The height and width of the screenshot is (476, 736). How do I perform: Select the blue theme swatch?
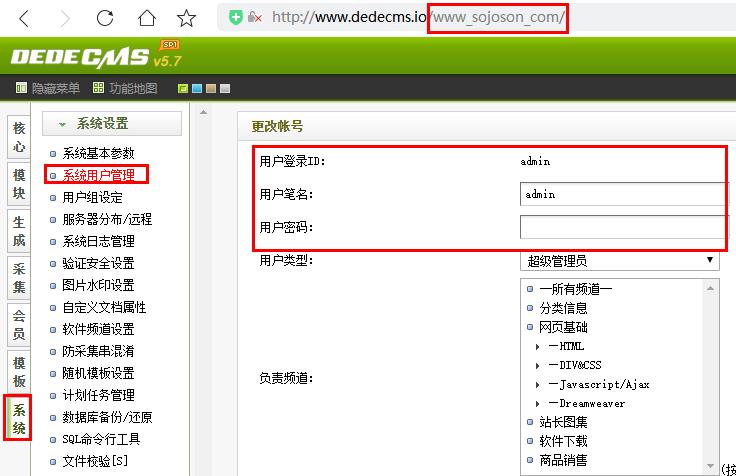197,88
